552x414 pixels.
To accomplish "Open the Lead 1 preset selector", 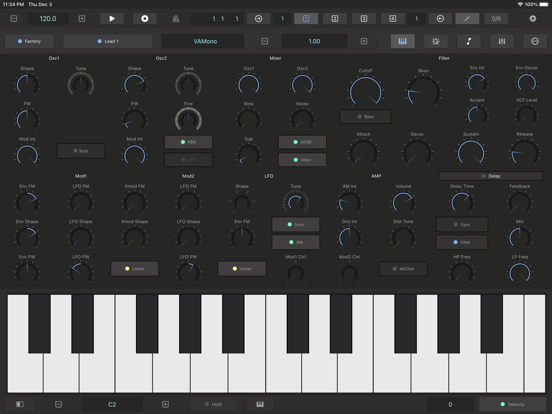I will (x=108, y=41).
